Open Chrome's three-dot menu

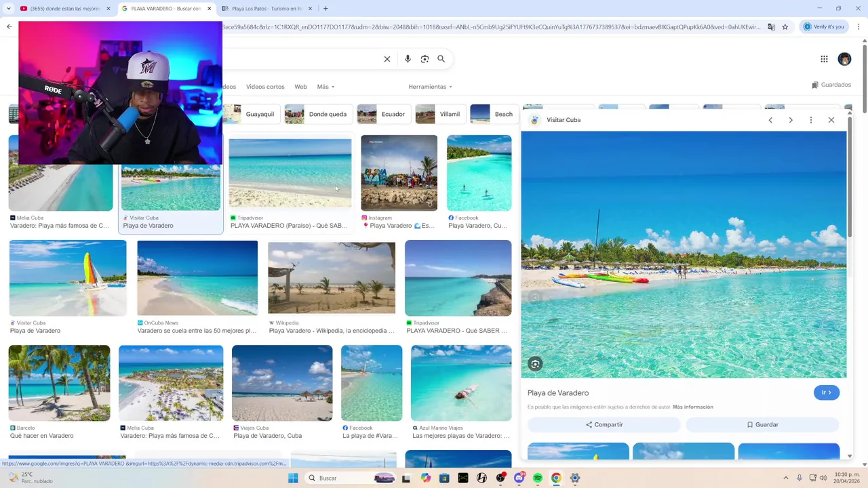coord(859,27)
